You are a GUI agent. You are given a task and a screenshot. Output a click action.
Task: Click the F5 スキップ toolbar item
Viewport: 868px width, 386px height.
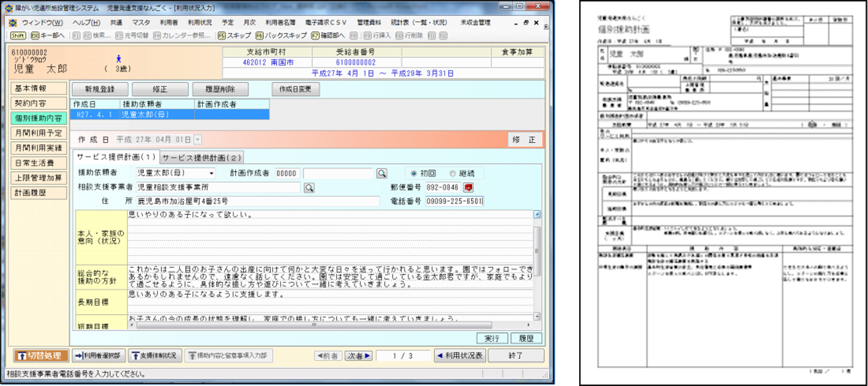tap(234, 36)
